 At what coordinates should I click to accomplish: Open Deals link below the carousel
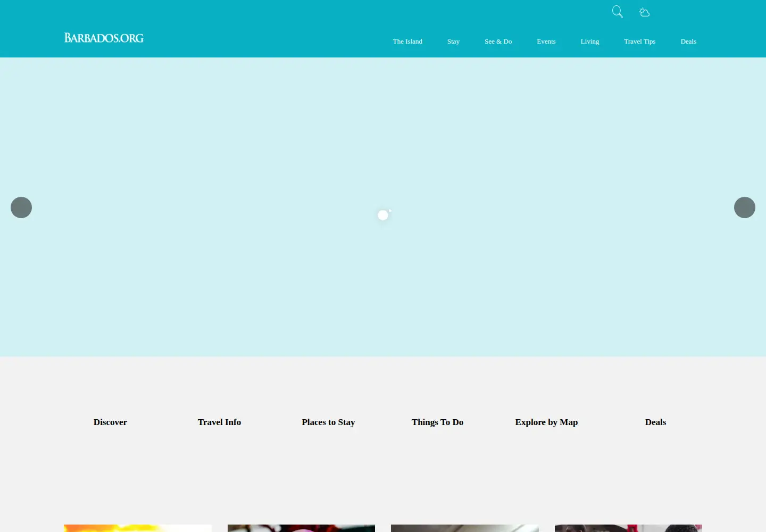click(655, 422)
